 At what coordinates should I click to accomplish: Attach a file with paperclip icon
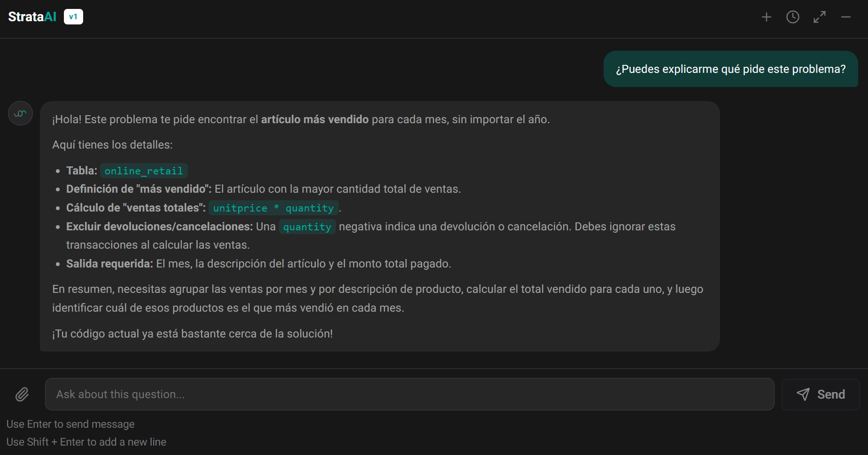click(22, 394)
